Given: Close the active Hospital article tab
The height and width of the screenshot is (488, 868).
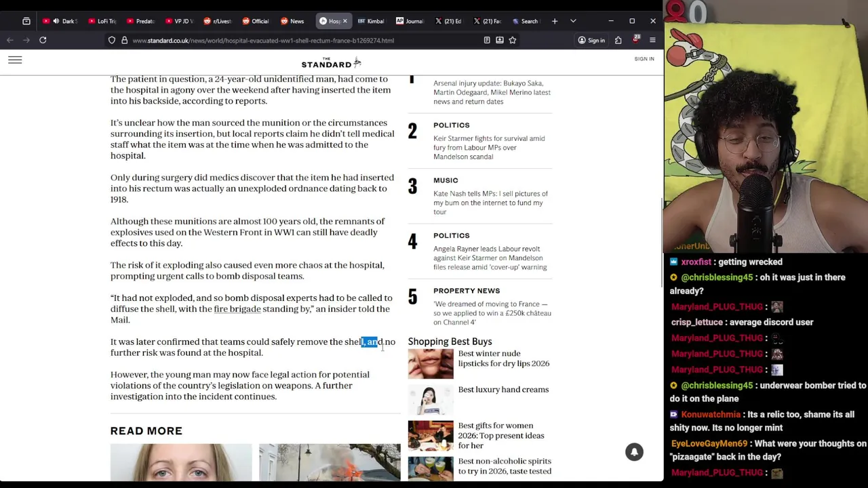Looking at the screenshot, I should pos(344,21).
